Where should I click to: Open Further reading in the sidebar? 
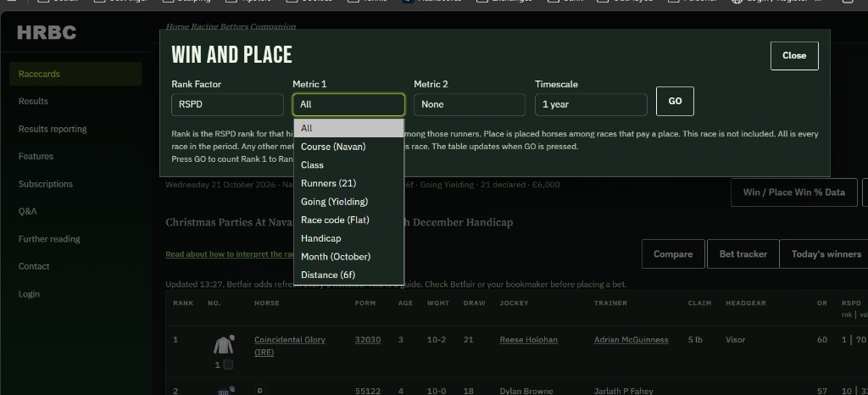[x=49, y=239]
